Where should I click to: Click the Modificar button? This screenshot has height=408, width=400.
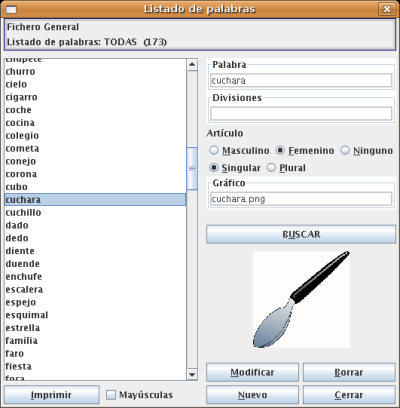pyautogui.click(x=252, y=372)
